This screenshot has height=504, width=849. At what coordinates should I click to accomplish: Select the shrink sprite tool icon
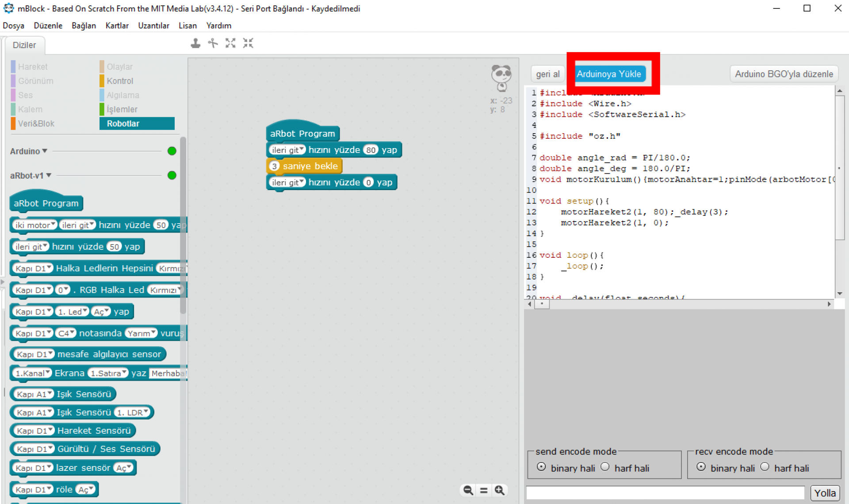coord(248,43)
